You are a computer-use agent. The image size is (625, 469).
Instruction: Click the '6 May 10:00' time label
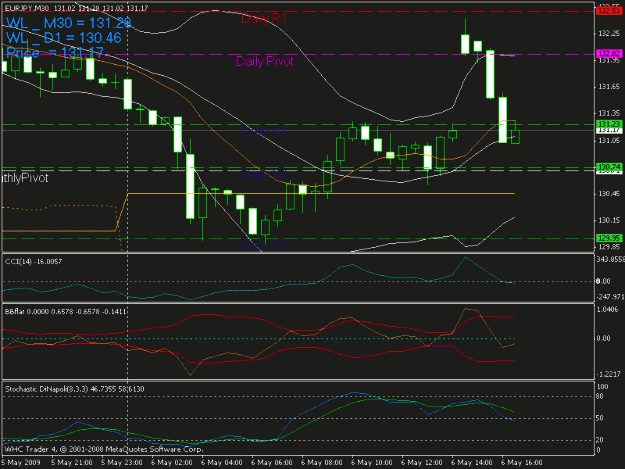coord(371,463)
